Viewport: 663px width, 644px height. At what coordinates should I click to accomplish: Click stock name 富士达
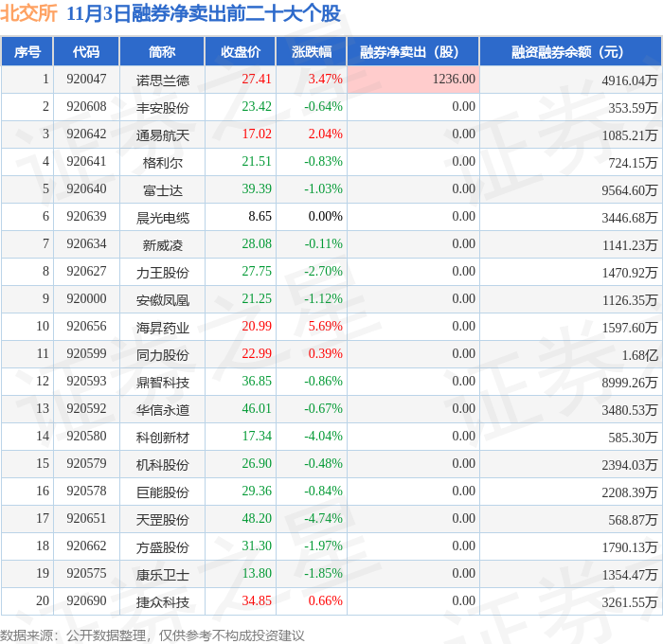[x=162, y=190]
